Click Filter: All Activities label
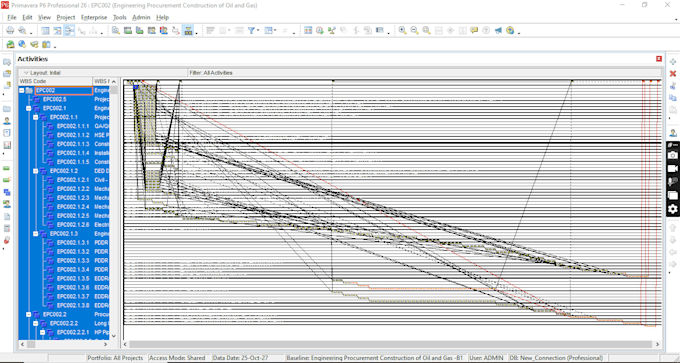 pyautogui.click(x=211, y=73)
